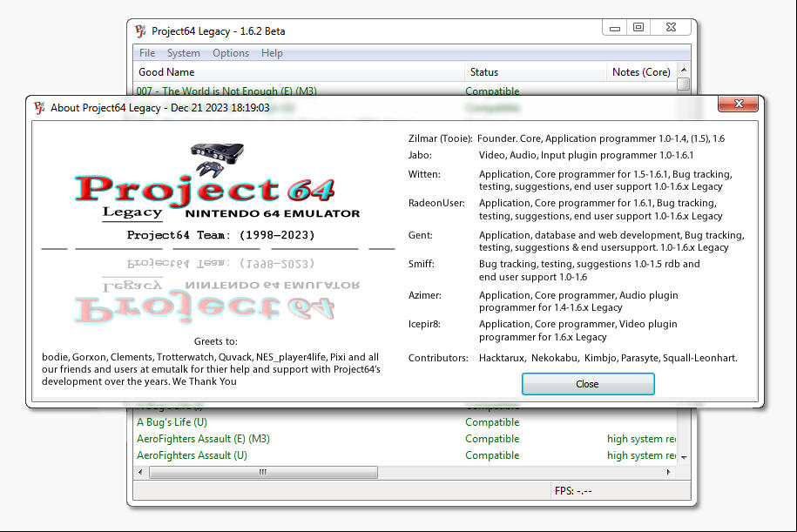Screen dimensions: 797x532
Task: Click the Project64 Team (1998-2023) text
Action: [220, 235]
